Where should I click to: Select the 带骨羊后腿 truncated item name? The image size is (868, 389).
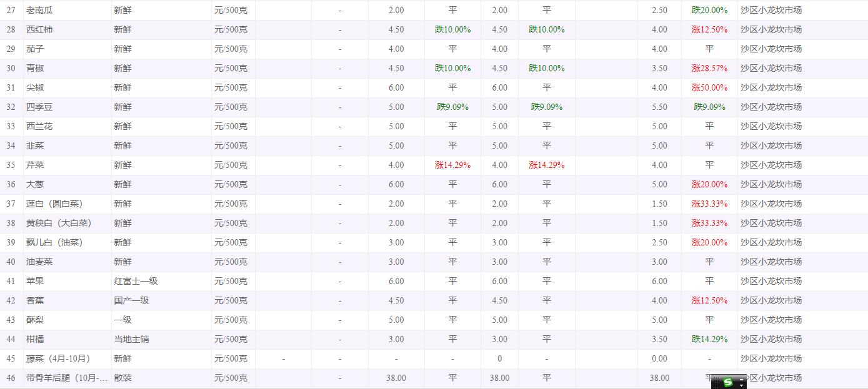tap(67, 378)
